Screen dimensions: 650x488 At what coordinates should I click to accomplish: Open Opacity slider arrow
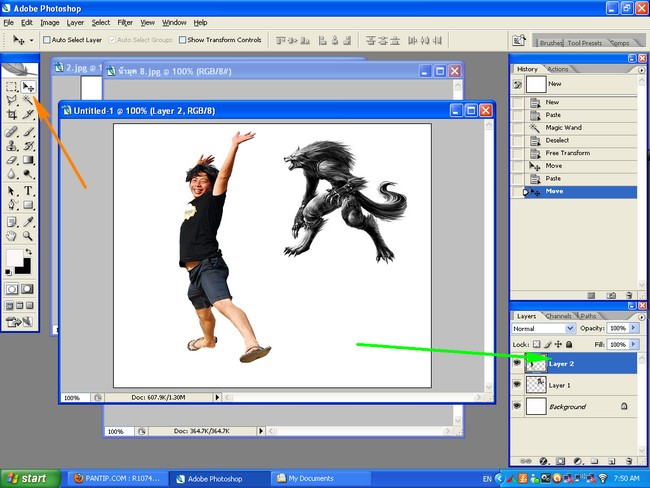point(633,328)
